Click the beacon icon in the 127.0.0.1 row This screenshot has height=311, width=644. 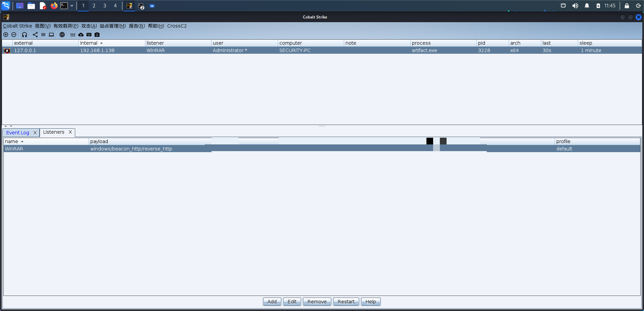(7, 50)
